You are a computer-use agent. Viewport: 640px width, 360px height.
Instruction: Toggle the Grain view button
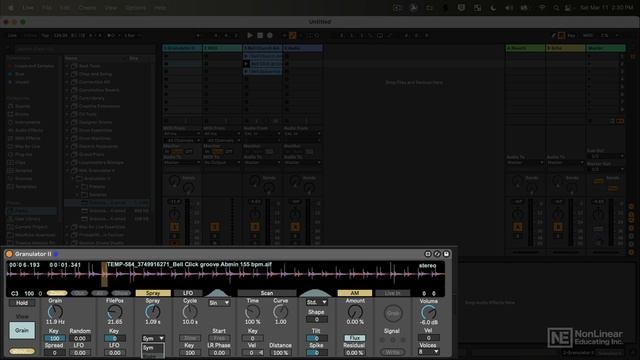tap(22, 330)
